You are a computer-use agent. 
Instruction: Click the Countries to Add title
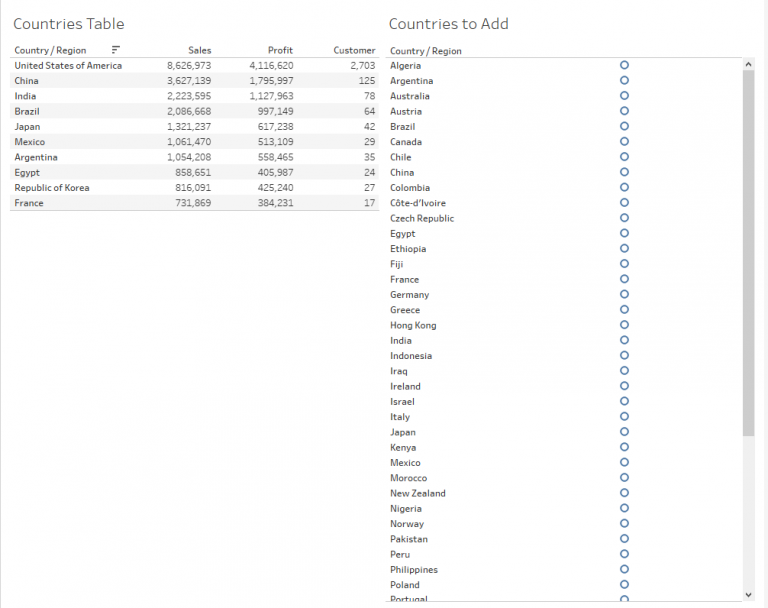449,24
